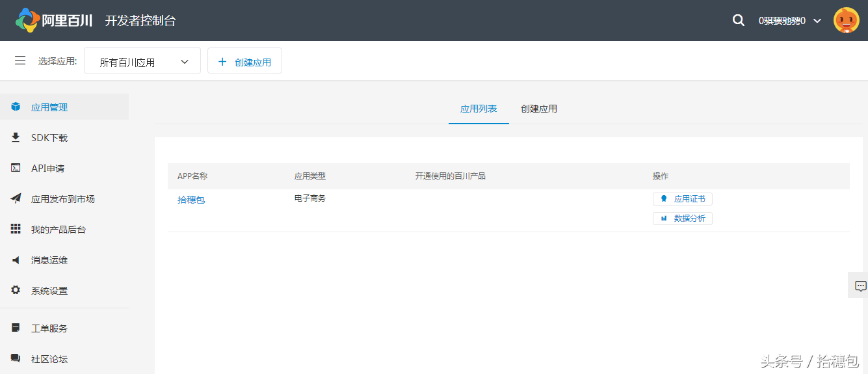Screen dimensions: 868x374
Task: Switch to the 应用列表 tab
Action: pyautogui.click(x=479, y=109)
